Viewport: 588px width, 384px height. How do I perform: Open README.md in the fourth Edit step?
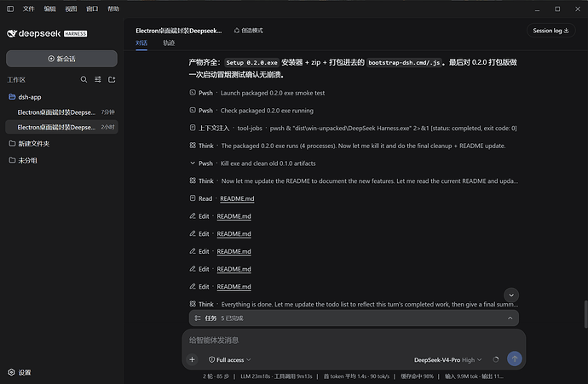coord(234,269)
